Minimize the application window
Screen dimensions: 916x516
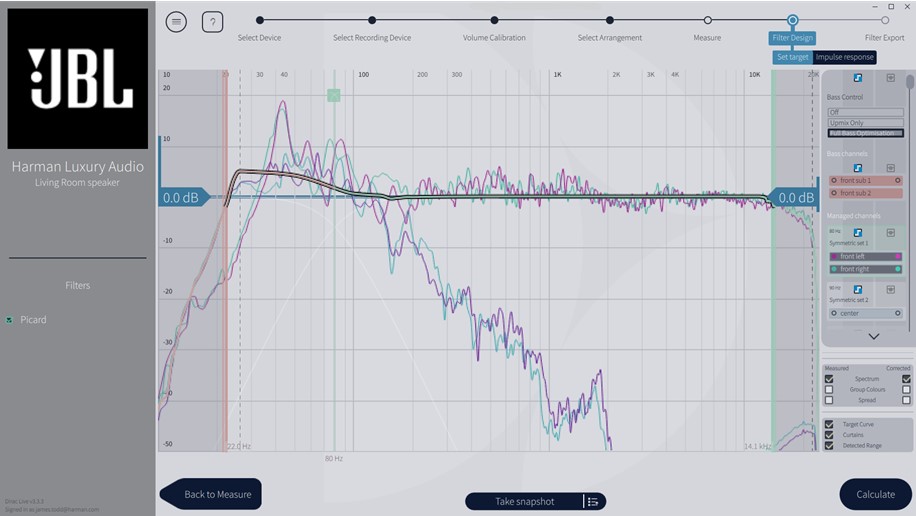coord(875,6)
